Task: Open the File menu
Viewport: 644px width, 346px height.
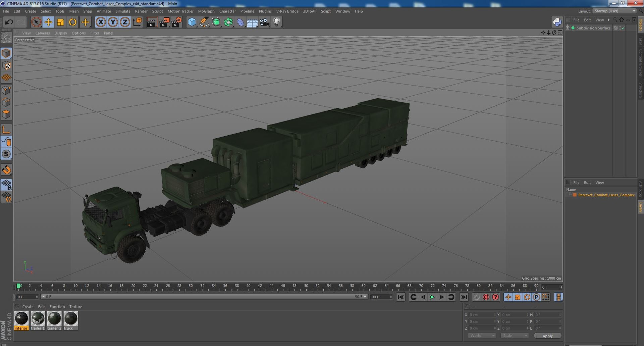Action: point(6,11)
